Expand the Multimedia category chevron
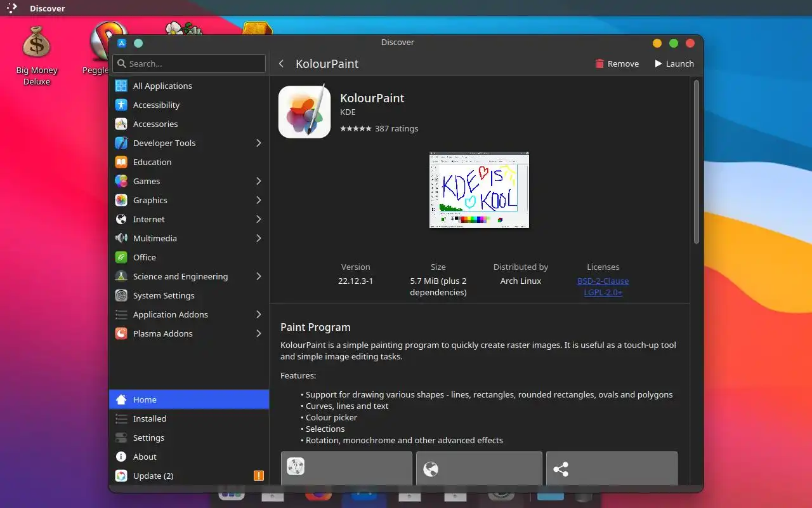812x508 pixels. click(258, 238)
